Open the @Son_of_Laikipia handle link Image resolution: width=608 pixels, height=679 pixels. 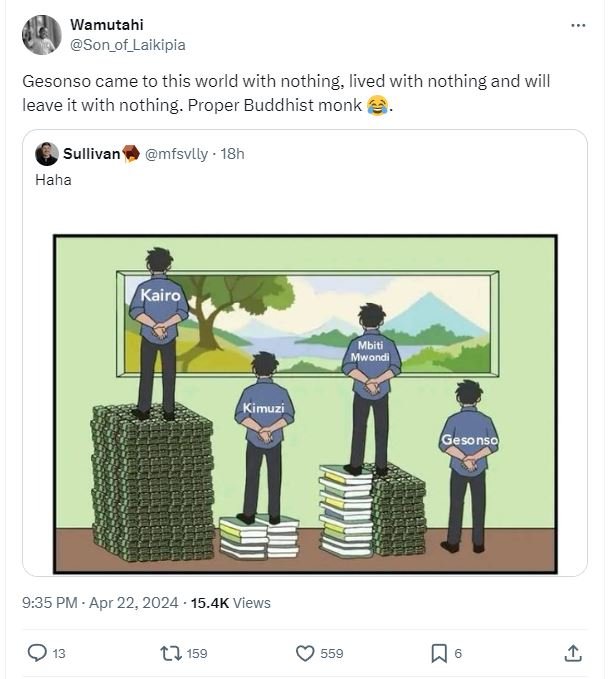point(128,45)
